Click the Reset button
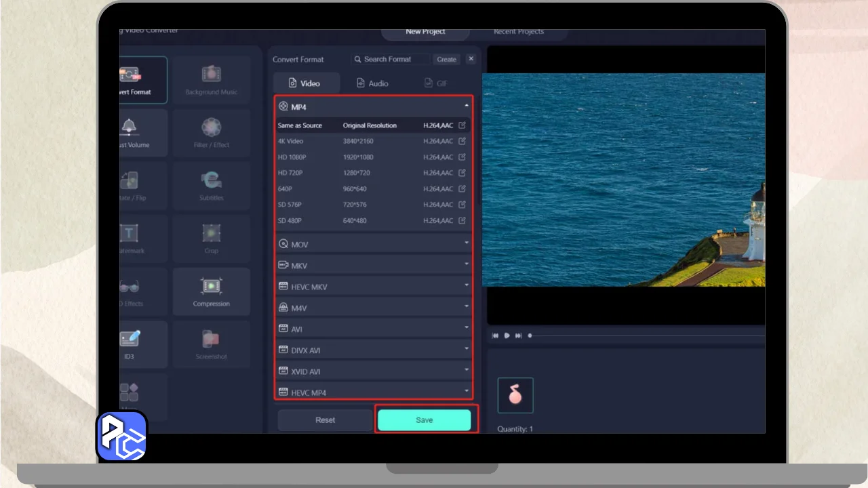 325,420
